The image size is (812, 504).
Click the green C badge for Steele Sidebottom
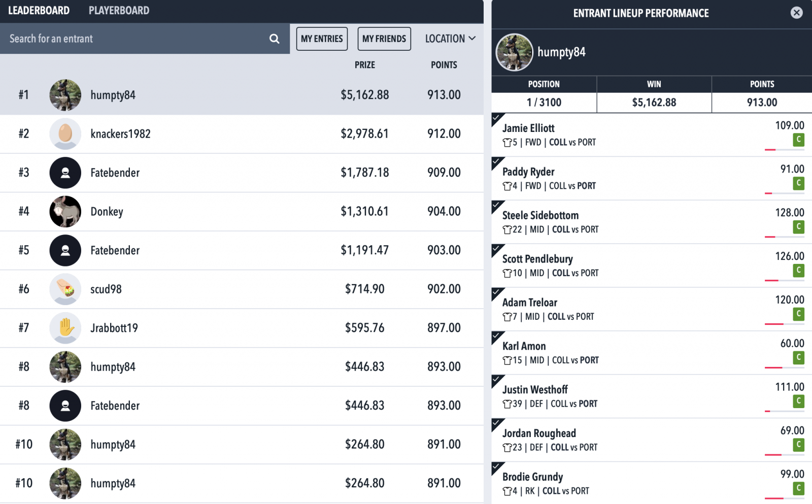(x=798, y=227)
